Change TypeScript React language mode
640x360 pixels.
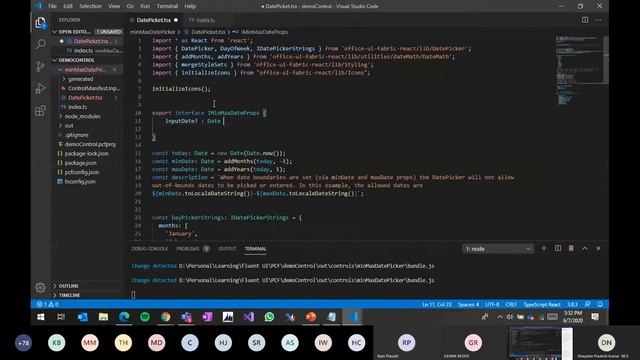click(542, 304)
